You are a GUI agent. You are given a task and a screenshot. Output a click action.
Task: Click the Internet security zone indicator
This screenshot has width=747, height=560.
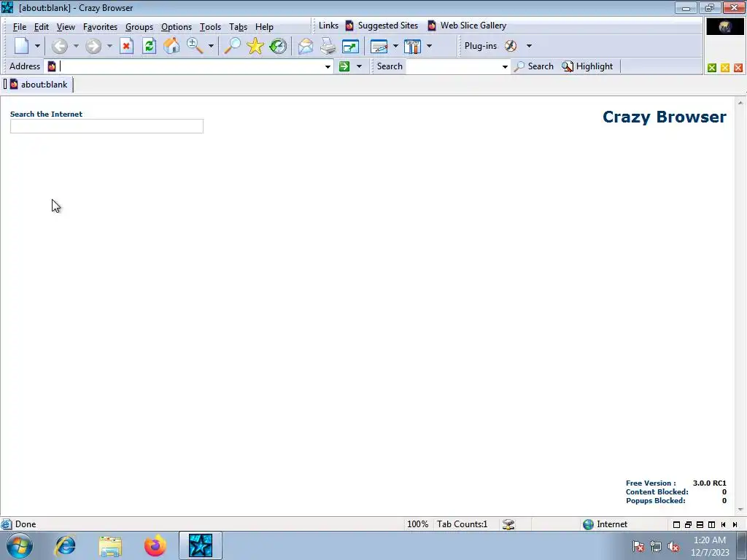click(605, 524)
